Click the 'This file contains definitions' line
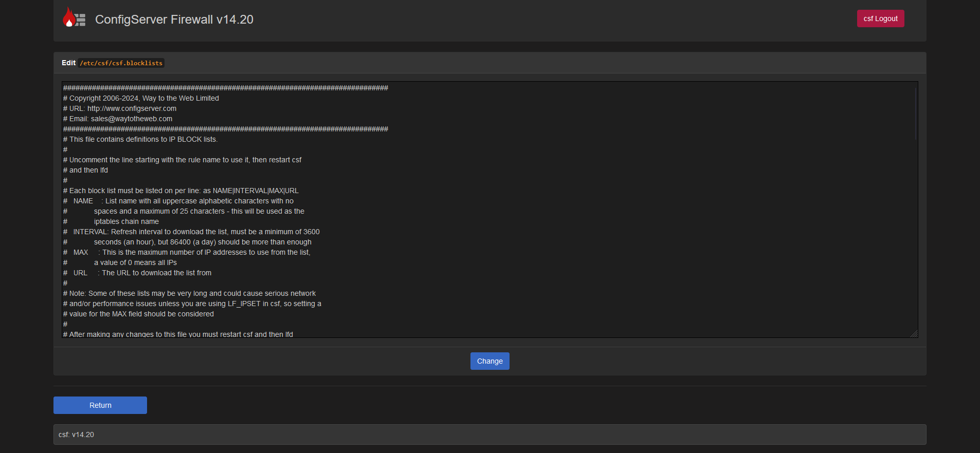The height and width of the screenshot is (453, 980). pos(140,139)
